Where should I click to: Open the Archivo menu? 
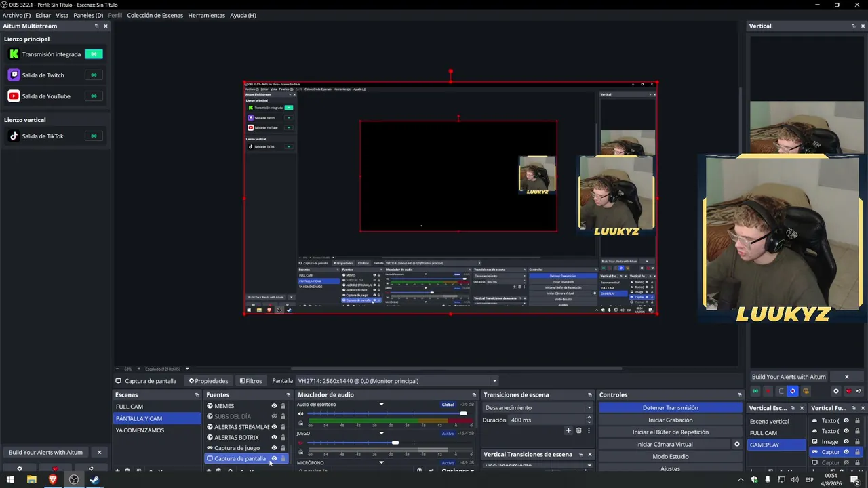coord(16,15)
